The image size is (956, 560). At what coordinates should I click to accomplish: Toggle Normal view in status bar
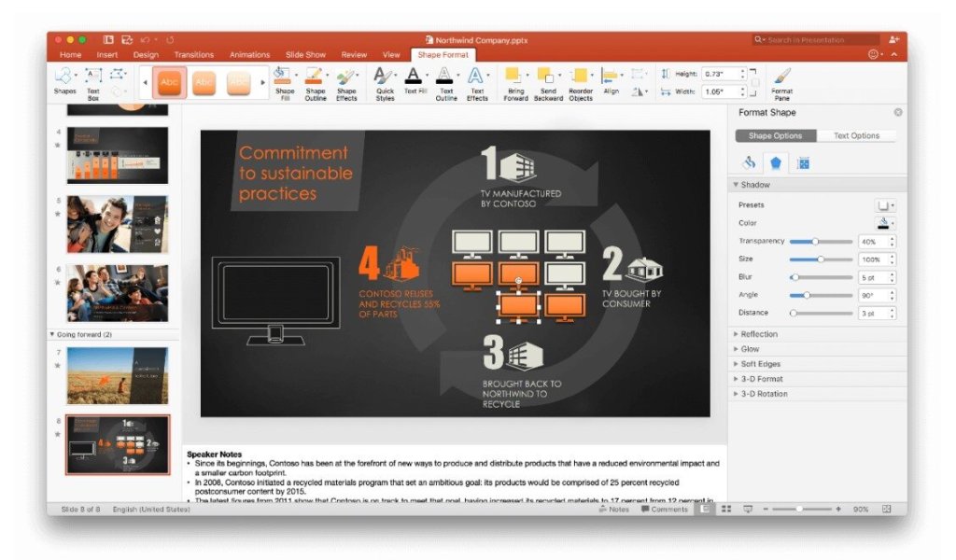coord(705,509)
